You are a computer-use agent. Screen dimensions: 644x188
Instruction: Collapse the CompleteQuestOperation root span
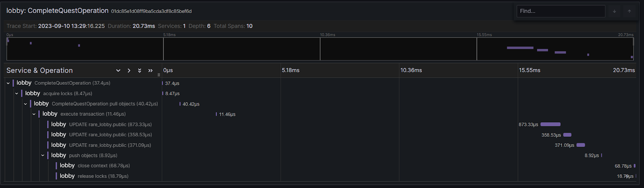tap(8, 83)
